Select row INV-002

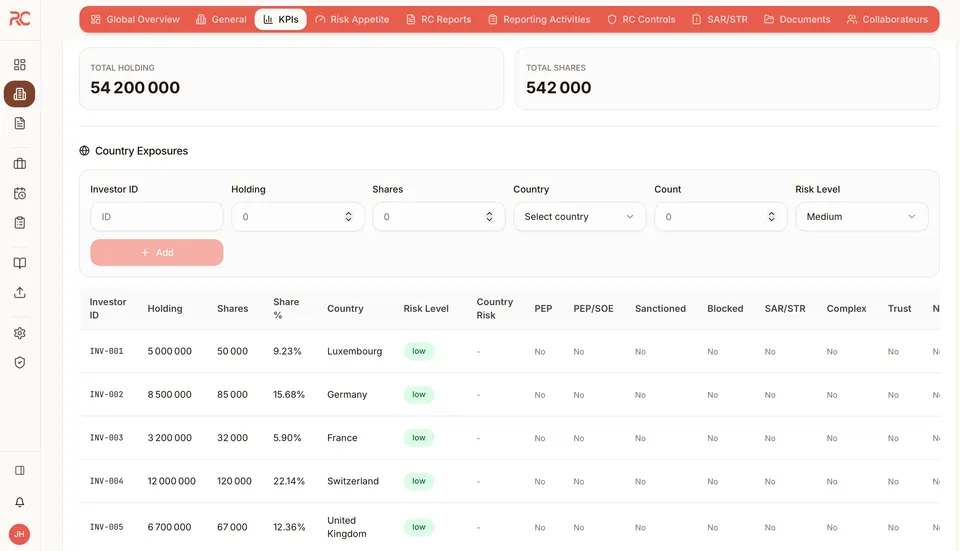click(509, 395)
